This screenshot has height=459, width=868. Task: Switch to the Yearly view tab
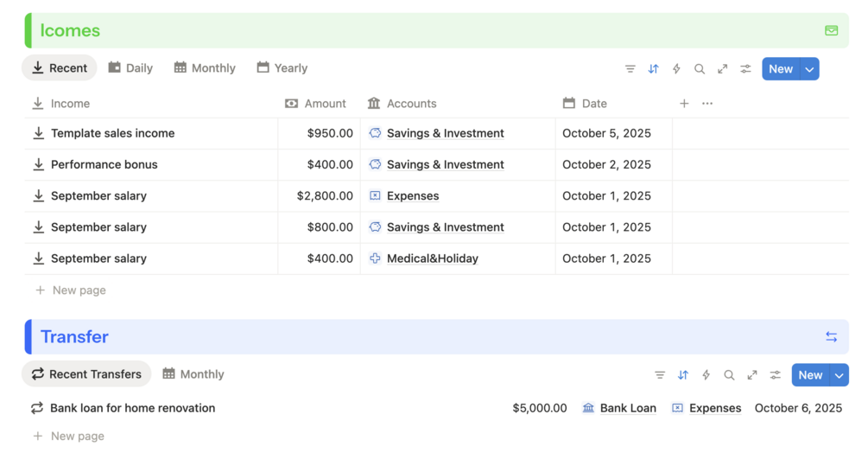282,68
